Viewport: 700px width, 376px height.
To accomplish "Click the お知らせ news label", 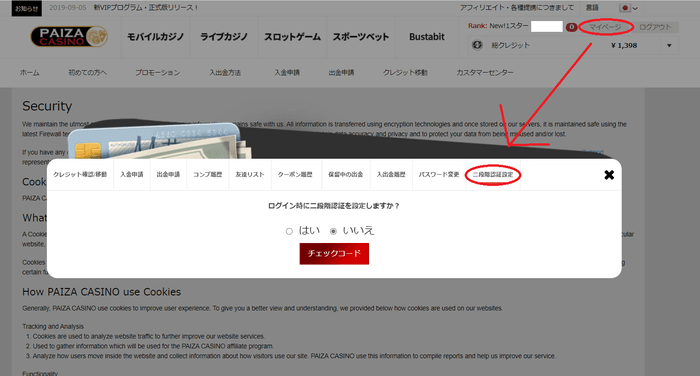I will 27,8.
